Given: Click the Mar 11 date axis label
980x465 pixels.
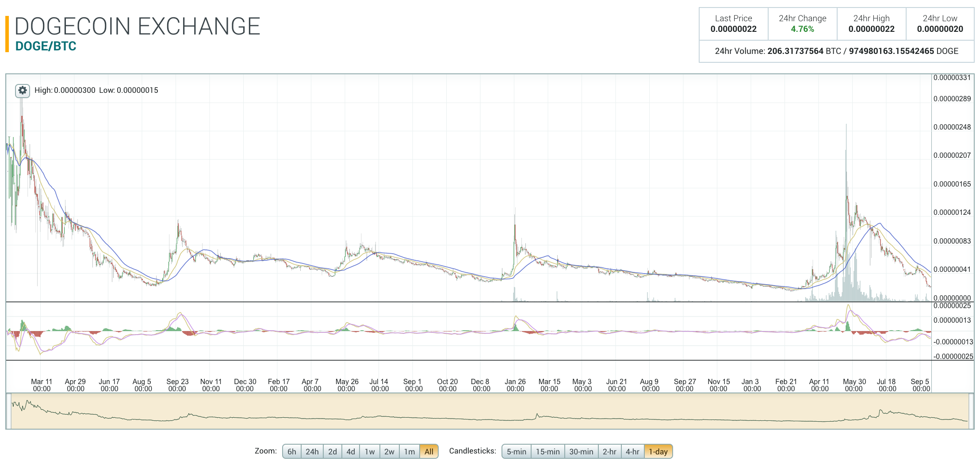Looking at the screenshot, I should 42,385.
